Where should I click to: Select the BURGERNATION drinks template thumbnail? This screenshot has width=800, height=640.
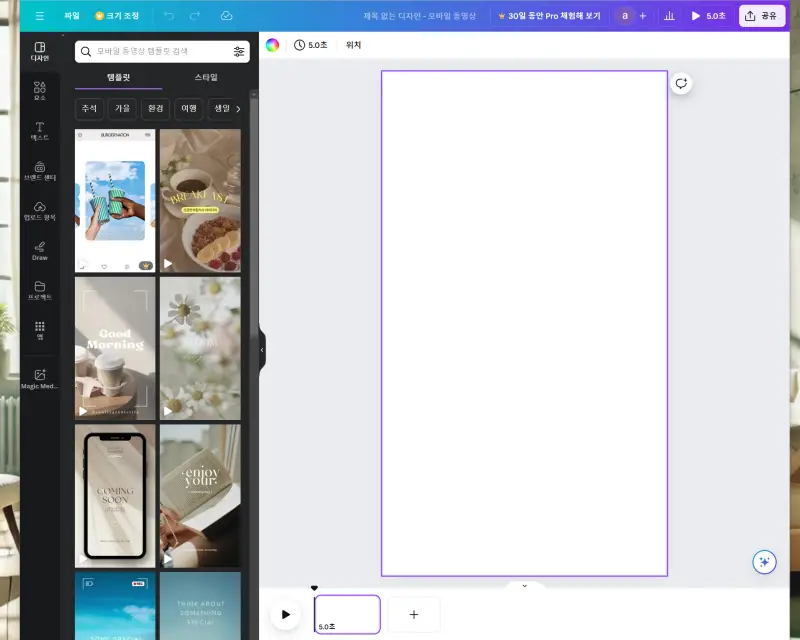(115, 201)
